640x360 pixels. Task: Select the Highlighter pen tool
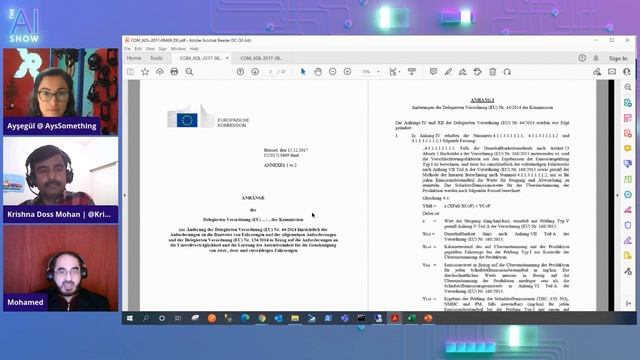click(448, 72)
